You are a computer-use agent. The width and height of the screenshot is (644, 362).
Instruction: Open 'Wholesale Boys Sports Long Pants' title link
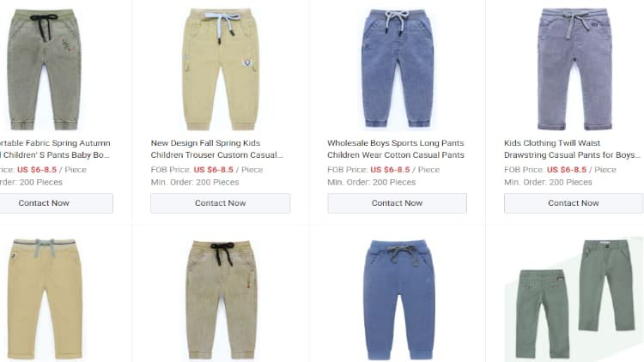pos(396,143)
